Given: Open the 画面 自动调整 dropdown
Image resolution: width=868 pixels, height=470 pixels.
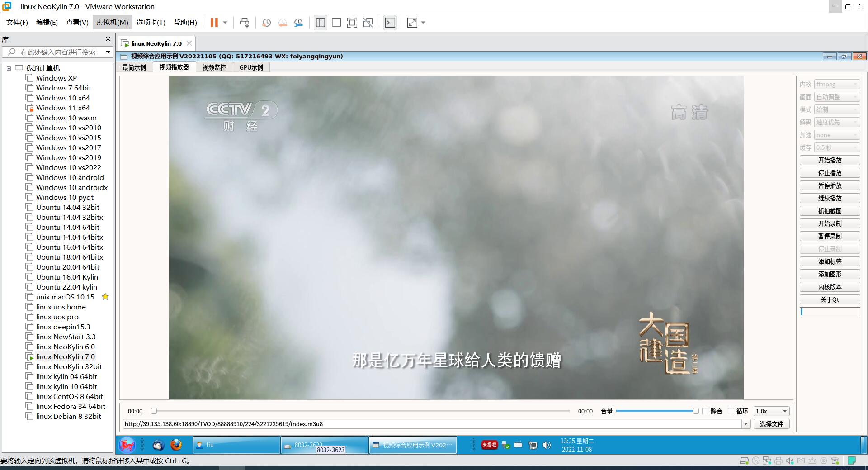Looking at the screenshot, I should 837,97.
